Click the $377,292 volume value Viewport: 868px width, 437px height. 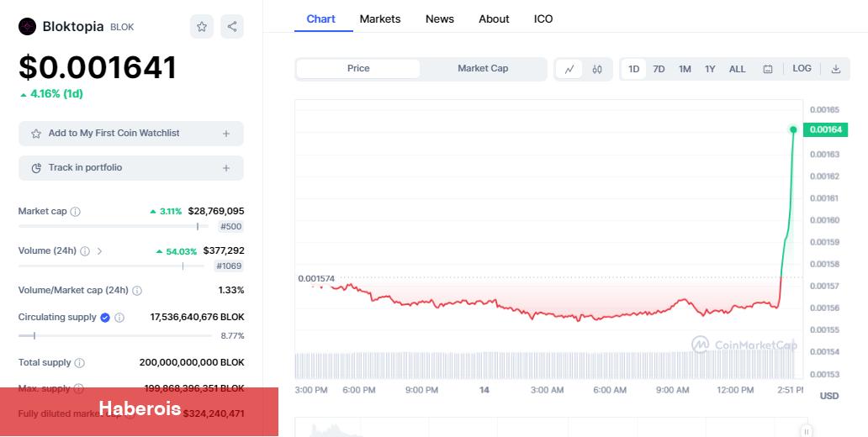(224, 250)
